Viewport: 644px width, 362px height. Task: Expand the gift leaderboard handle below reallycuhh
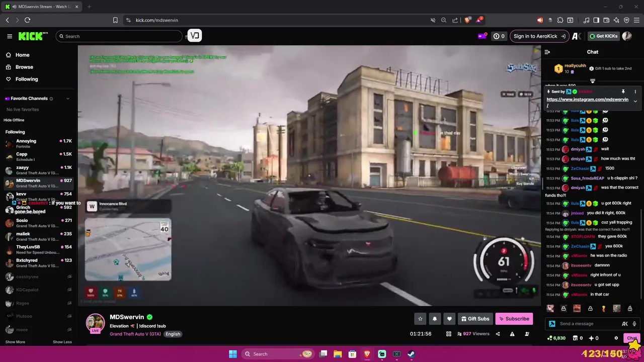pos(593,81)
